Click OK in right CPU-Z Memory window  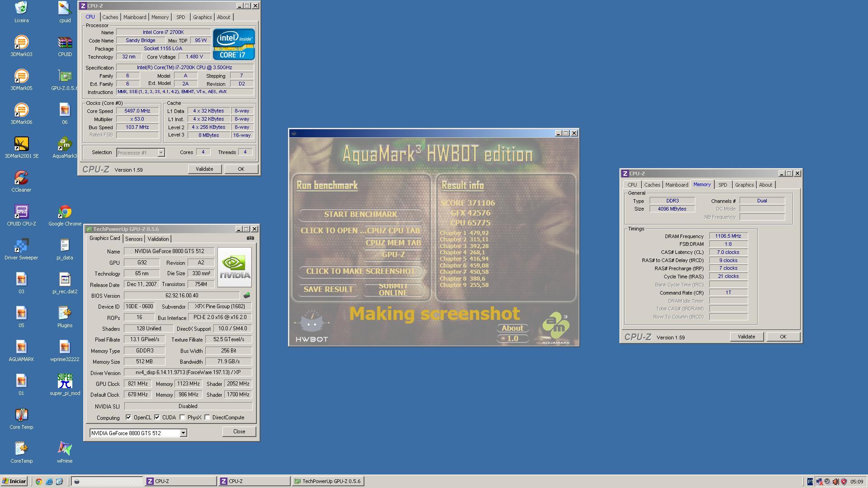(783, 337)
